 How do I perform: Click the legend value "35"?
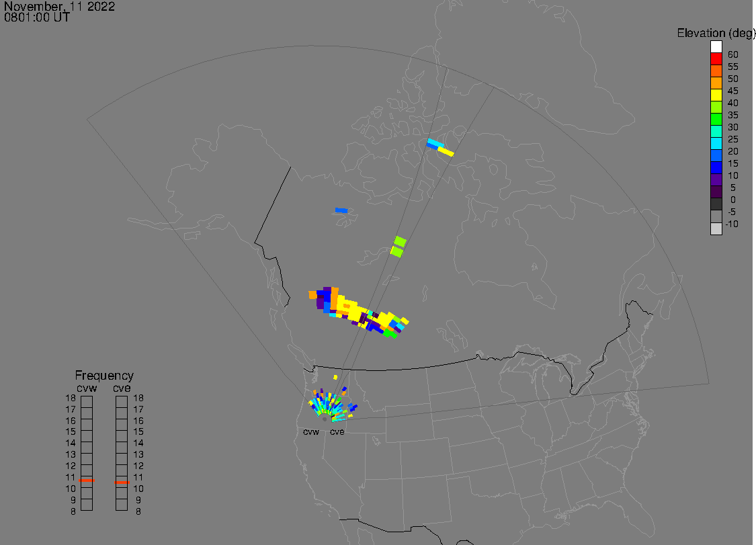pos(733,116)
